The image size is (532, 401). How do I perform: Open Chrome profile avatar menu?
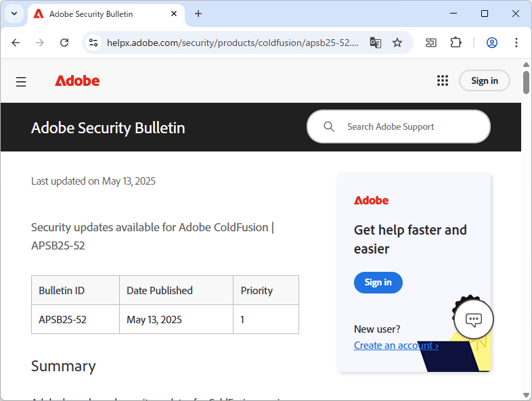492,43
